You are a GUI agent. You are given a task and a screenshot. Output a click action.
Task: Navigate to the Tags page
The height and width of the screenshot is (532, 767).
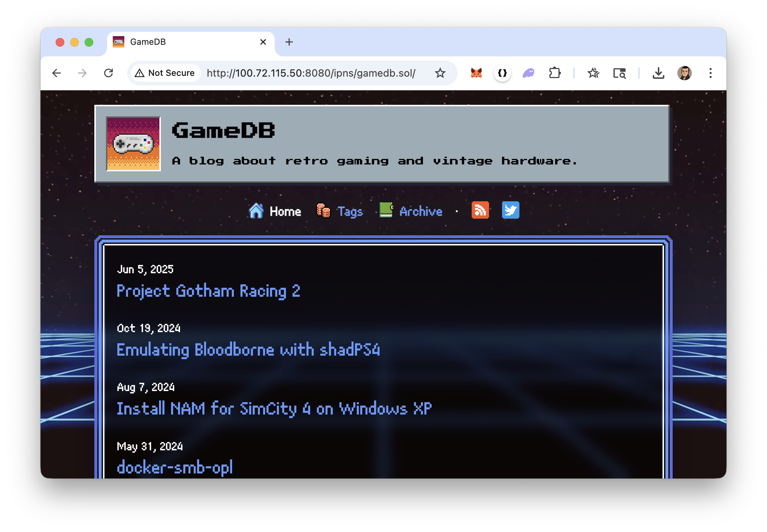click(x=349, y=211)
